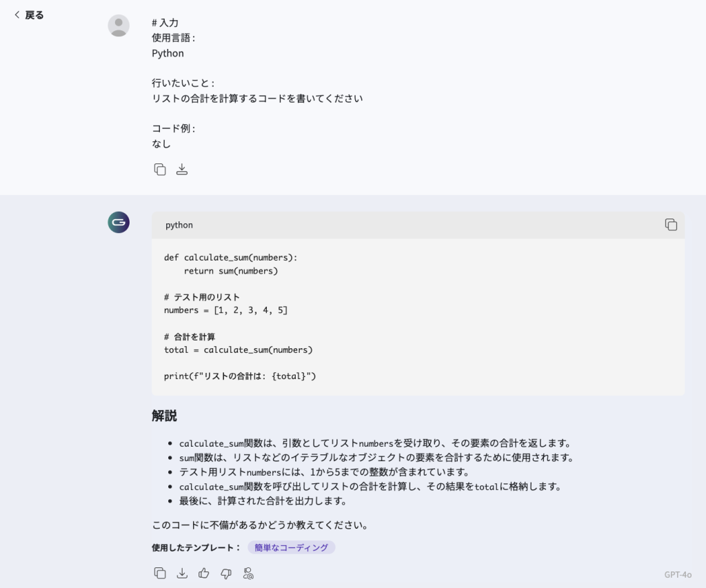Screen dimensions: 706x588
Task: Click the def calculate_sum line in code
Action: (230, 258)
